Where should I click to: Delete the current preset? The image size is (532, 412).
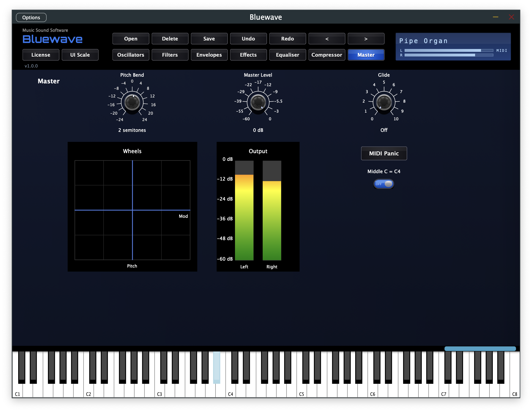(170, 39)
